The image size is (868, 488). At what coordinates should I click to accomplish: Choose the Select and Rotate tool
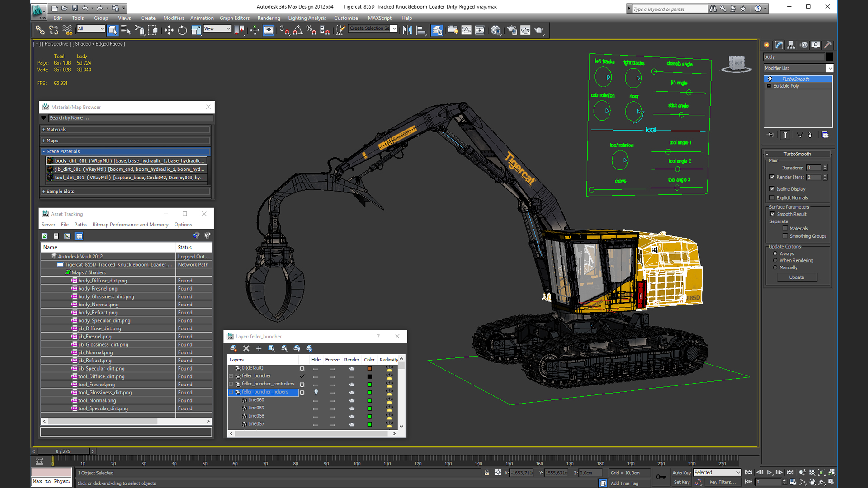click(x=182, y=30)
